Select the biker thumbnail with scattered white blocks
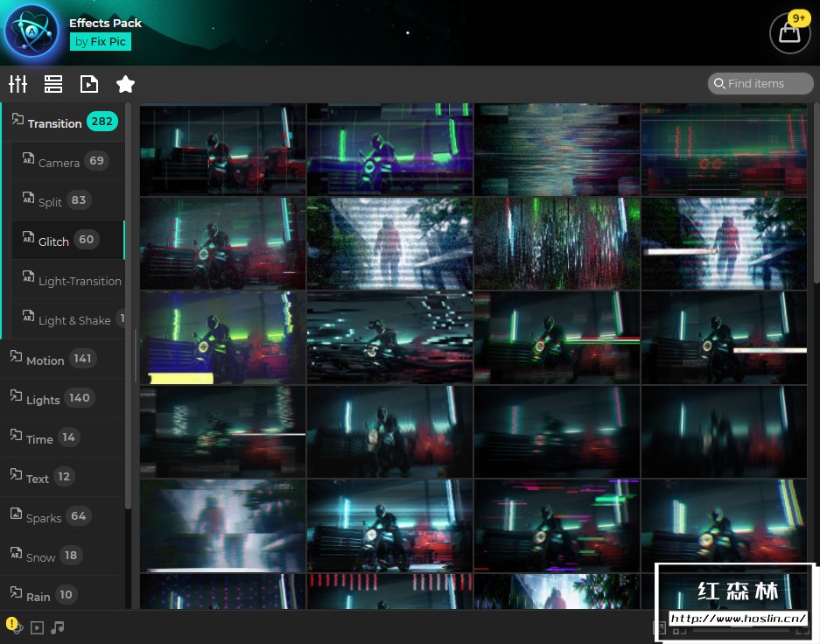The height and width of the screenshot is (644, 820). [389, 338]
